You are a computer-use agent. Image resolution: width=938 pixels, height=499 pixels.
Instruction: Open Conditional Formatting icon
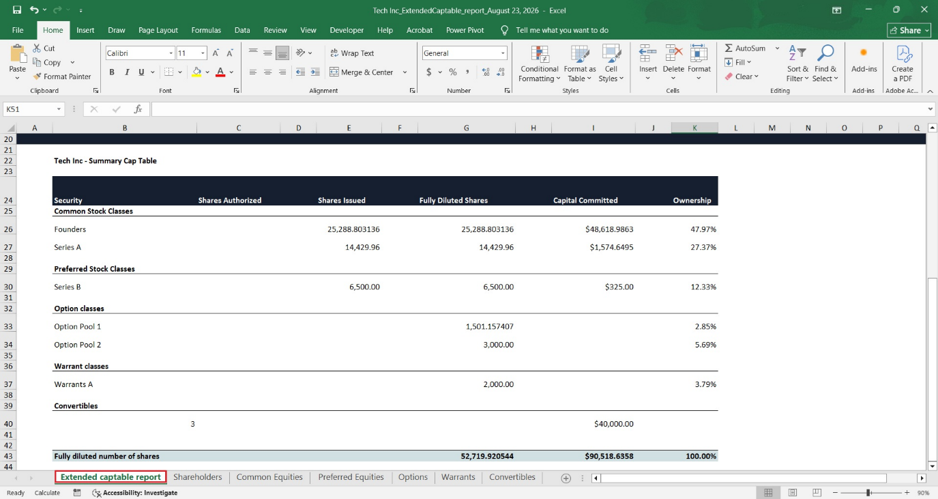tap(540, 53)
